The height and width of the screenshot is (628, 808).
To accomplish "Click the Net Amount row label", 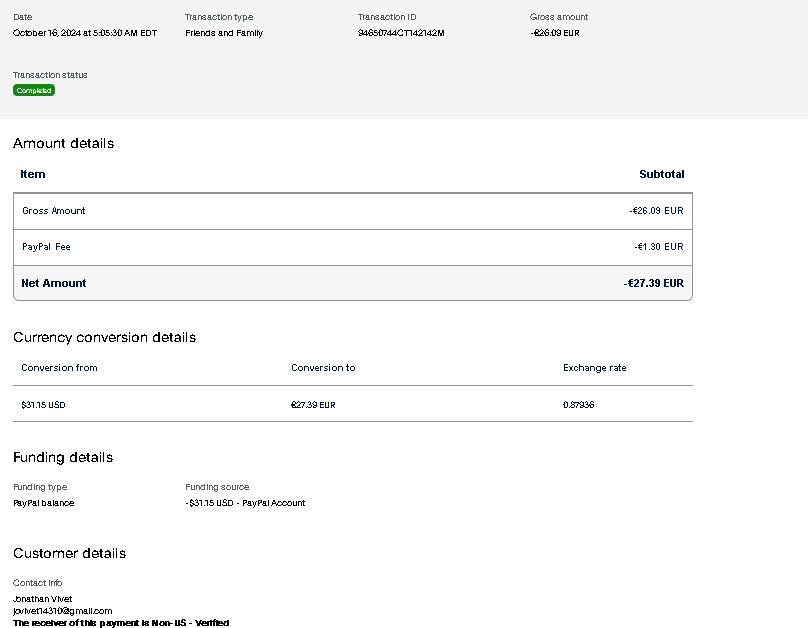I will [54, 283].
